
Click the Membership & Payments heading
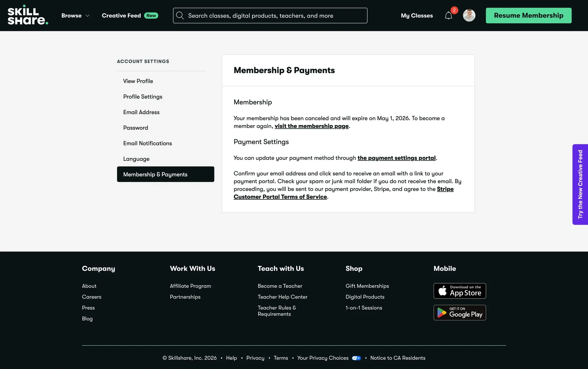pyautogui.click(x=284, y=70)
